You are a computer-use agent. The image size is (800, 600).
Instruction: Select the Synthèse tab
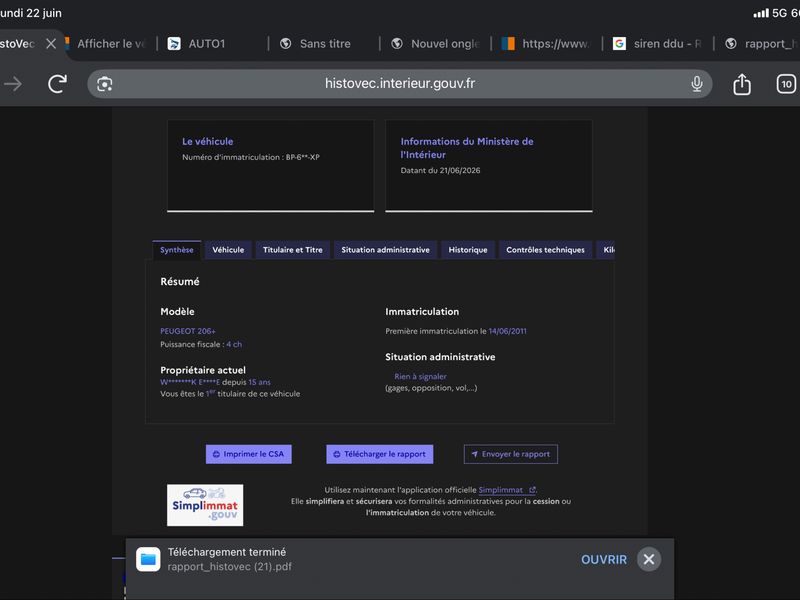click(177, 250)
